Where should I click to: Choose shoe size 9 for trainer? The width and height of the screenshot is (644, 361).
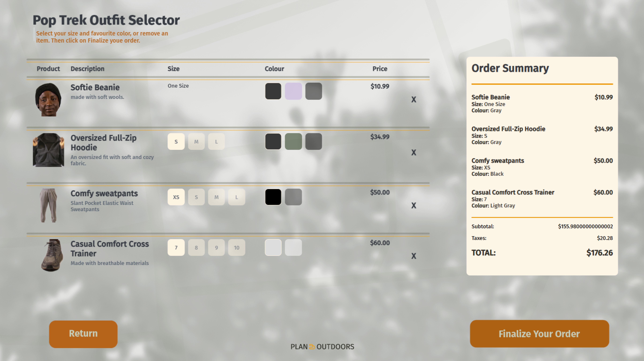pos(216,247)
